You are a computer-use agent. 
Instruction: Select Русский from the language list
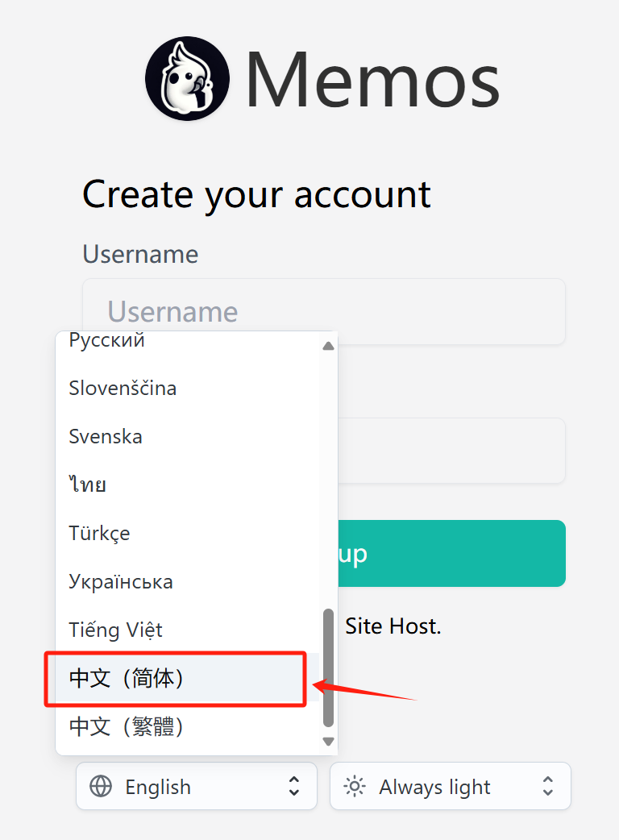[107, 341]
